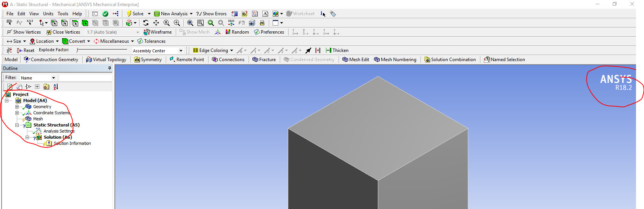Image resolution: width=644 pixels, height=209 pixels.
Task: Pin the Outline panel
Action: [x=109, y=68]
